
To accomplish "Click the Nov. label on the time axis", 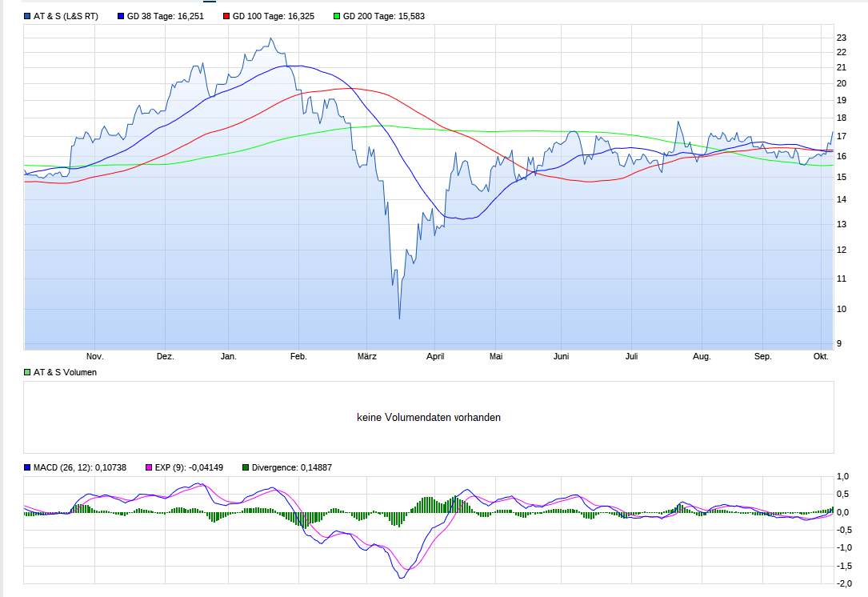I will pos(94,355).
